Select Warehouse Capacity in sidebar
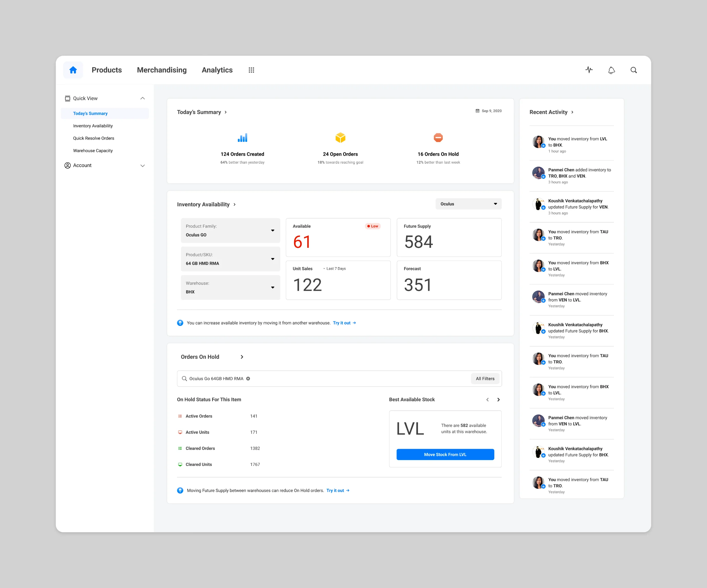 [93, 151]
